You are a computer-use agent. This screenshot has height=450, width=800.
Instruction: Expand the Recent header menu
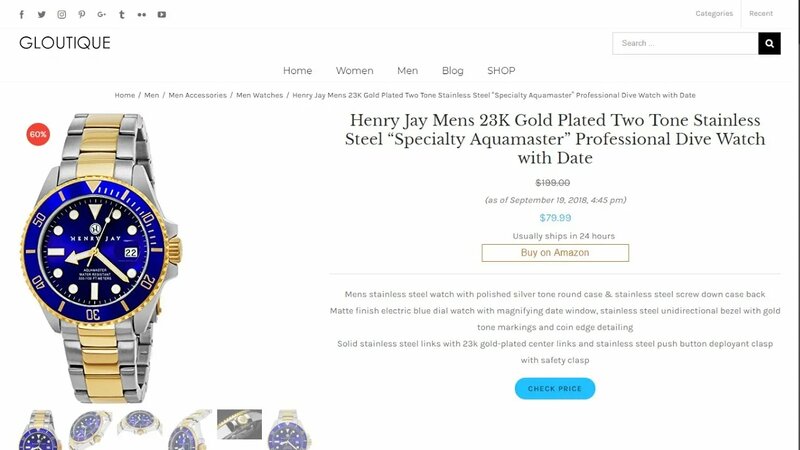761,13
